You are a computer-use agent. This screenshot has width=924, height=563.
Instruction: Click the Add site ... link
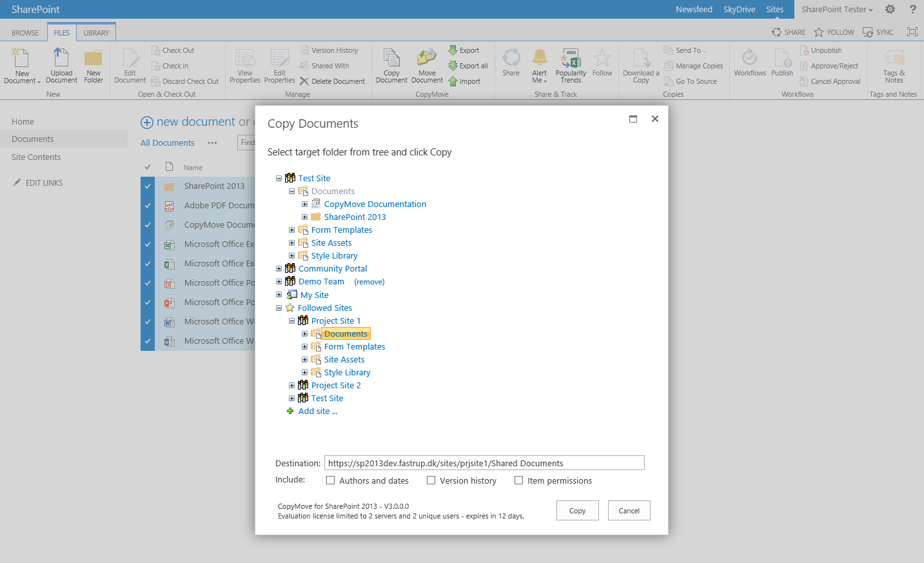318,411
